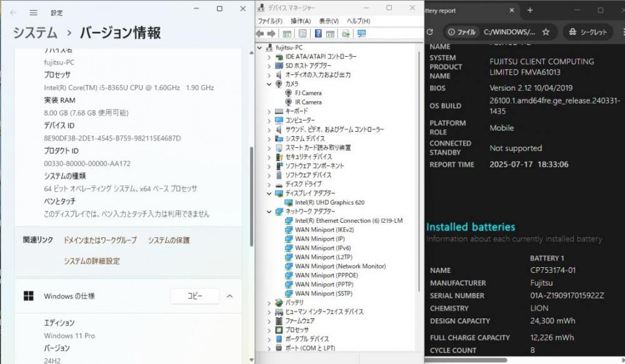Click the Settings page vertical scrollbar
The height and width of the screenshot is (364, 625).
coord(251,197)
